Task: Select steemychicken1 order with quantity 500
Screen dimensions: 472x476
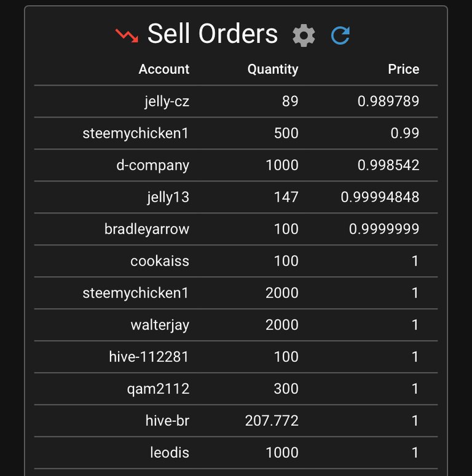Action: pos(236,133)
